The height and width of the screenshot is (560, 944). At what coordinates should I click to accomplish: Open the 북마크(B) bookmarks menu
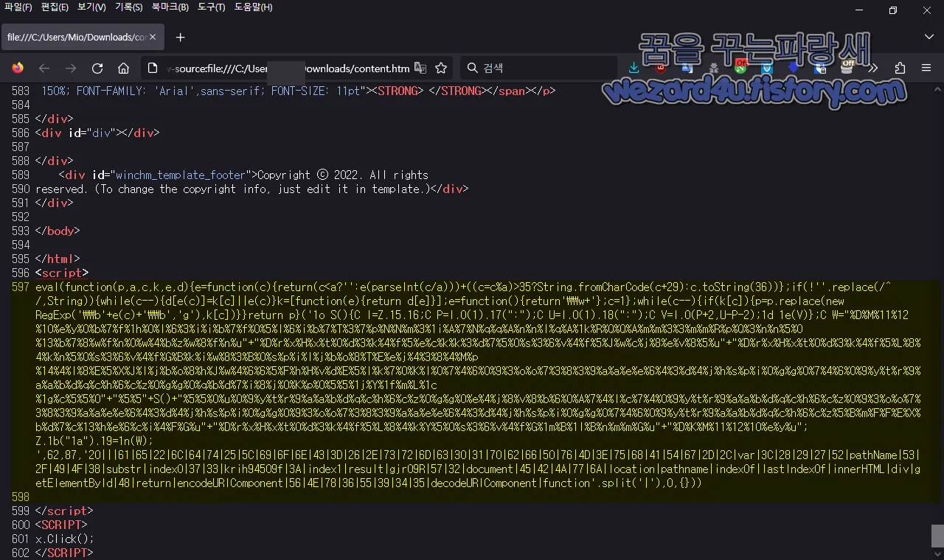pos(170,7)
